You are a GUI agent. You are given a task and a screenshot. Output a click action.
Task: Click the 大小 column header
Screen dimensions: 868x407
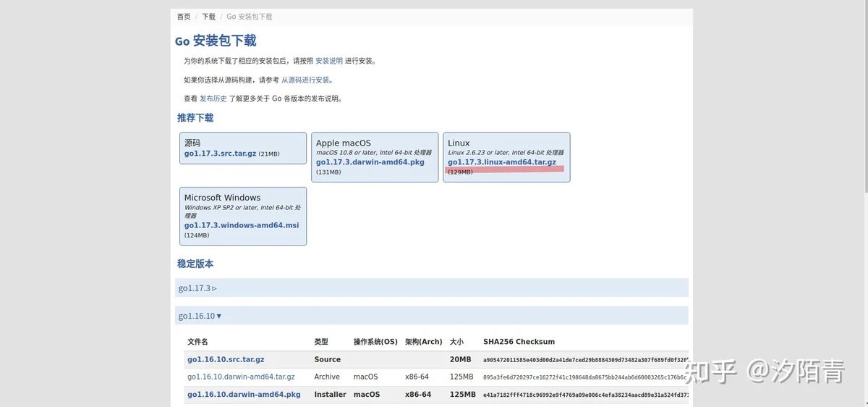(456, 342)
